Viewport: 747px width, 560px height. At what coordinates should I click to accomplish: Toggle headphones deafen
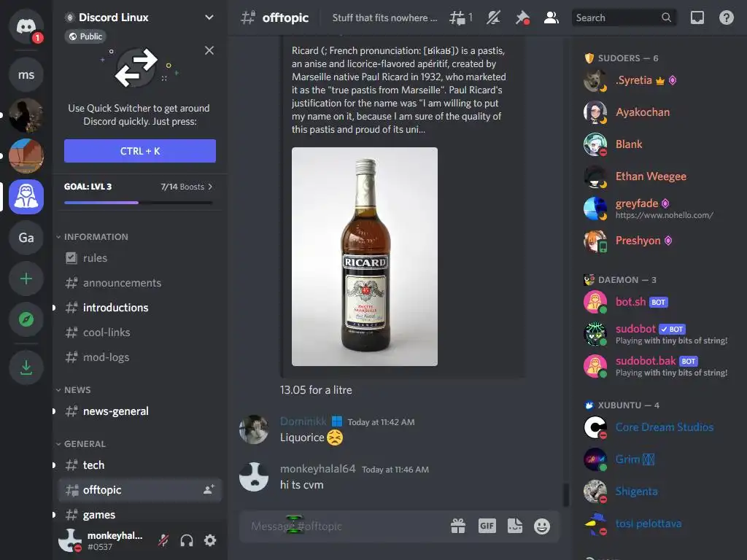coord(187,540)
